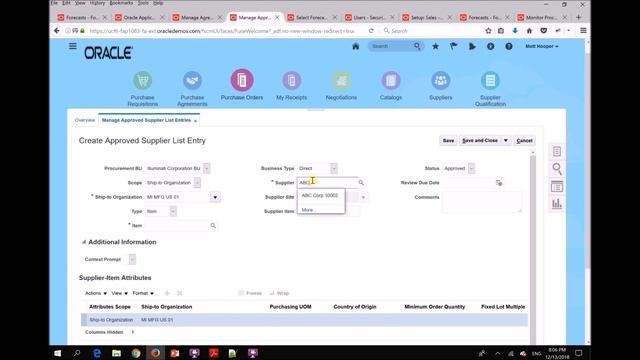Switch to Select Foreca... browser tab
The width and height of the screenshot is (640, 360).
311,18
